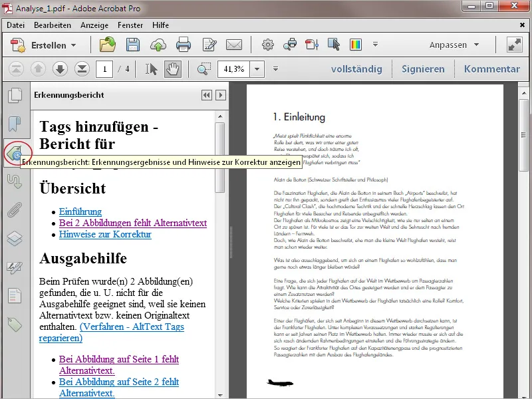Viewport: 532px width, 399px height.
Task: Click the page with cursor selection icon
Action: [x=334, y=45]
